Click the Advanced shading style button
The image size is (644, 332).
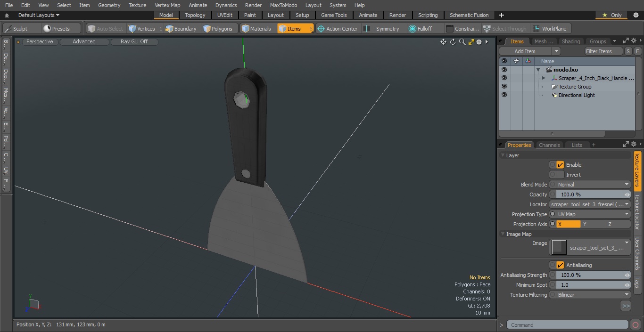(84, 42)
